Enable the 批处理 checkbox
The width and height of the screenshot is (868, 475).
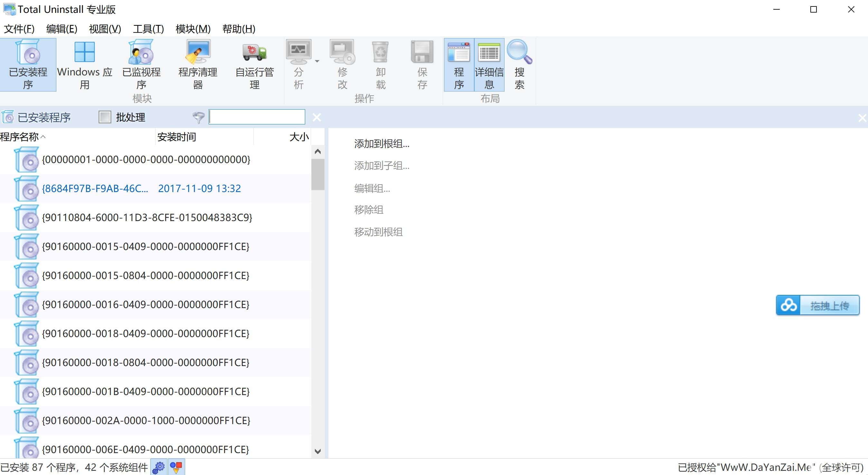coord(105,117)
